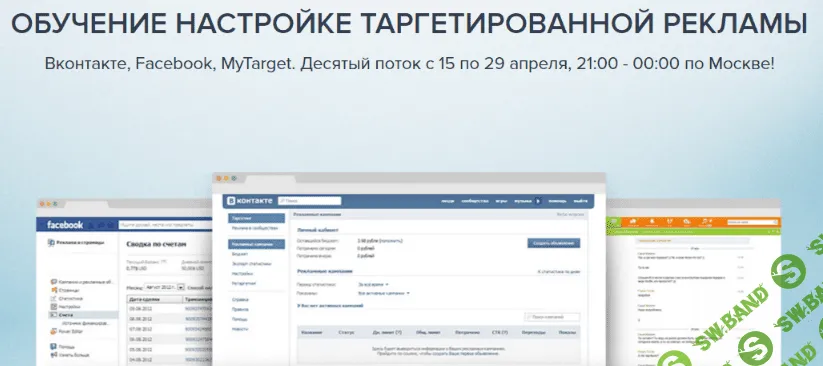Open Помощь in the Facebook sidebar
823x366 pixels.
click(x=62, y=347)
